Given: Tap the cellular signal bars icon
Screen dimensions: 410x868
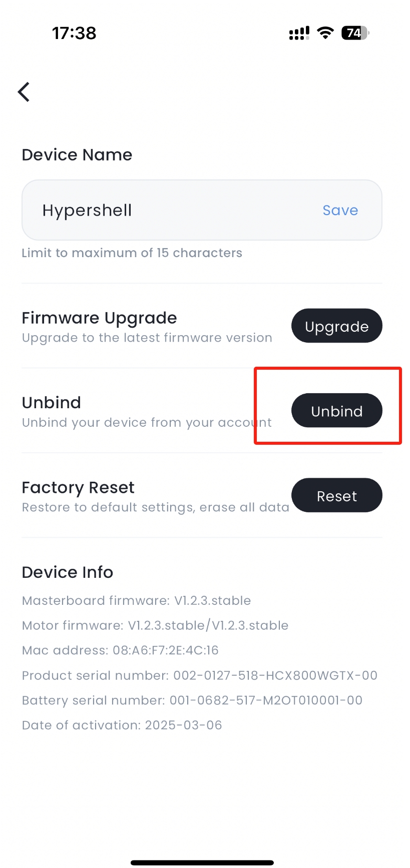Looking at the screenshot, I should click(x=299, y=33).
